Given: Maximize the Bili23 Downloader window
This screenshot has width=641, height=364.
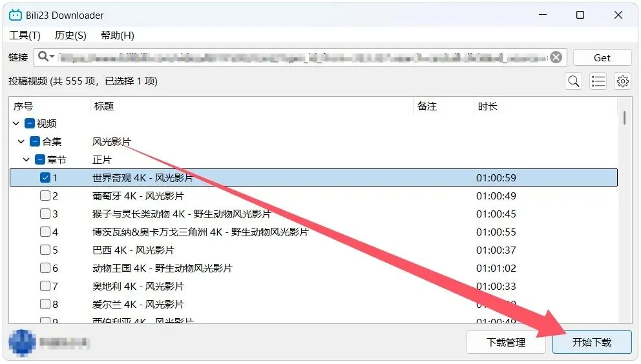Looking at the screenshot, I should (x=580, y=15).
